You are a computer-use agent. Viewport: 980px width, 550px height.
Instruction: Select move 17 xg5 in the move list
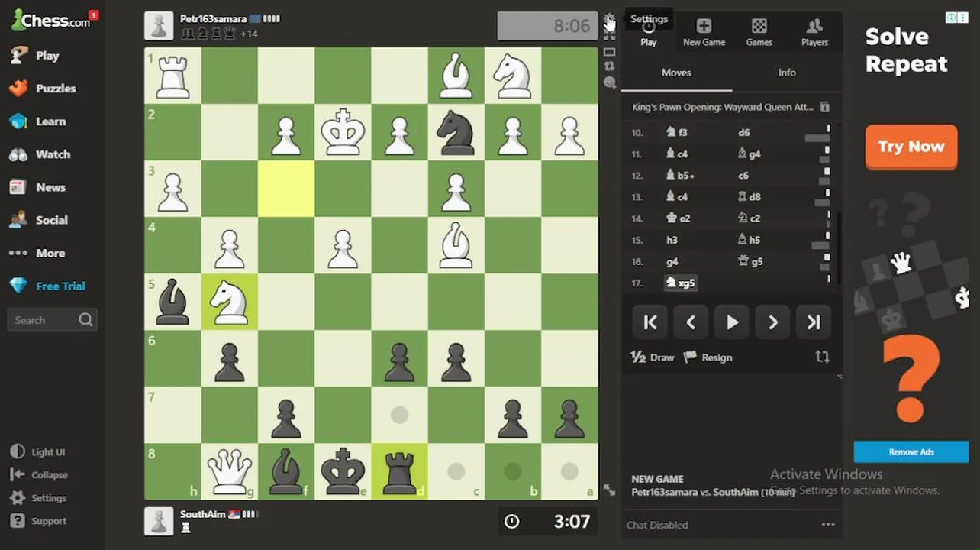(680, 283)
